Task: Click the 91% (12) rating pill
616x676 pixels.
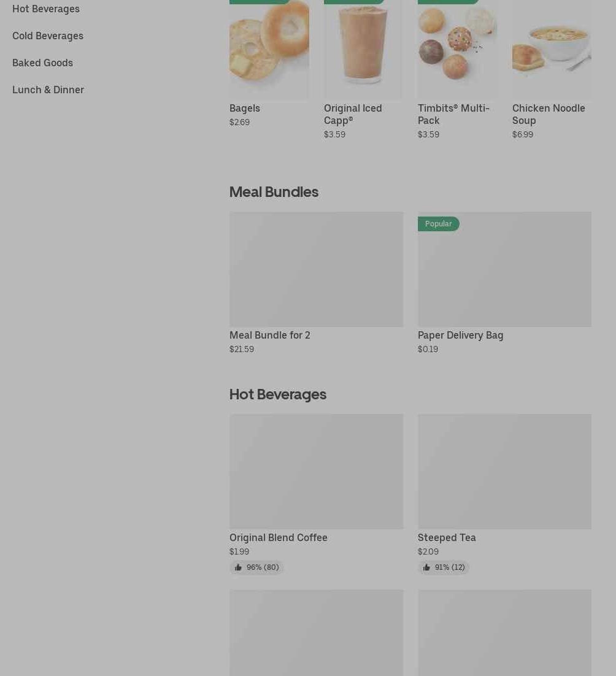Action: (444, 567)
